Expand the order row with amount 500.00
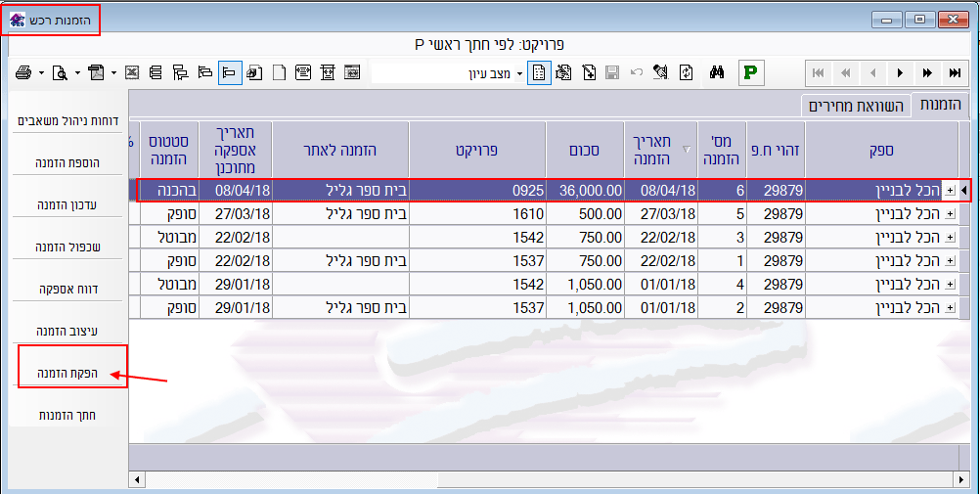 click(x=948, y=211)
